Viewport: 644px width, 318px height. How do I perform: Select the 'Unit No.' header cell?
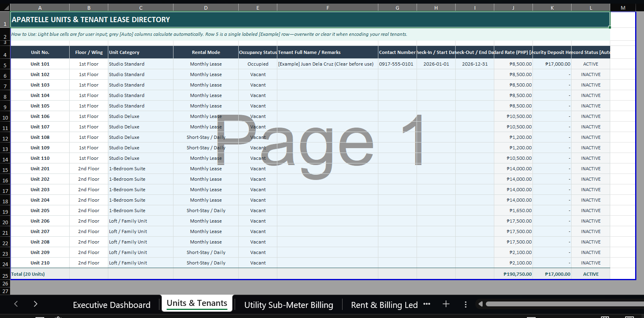(40, 52)
